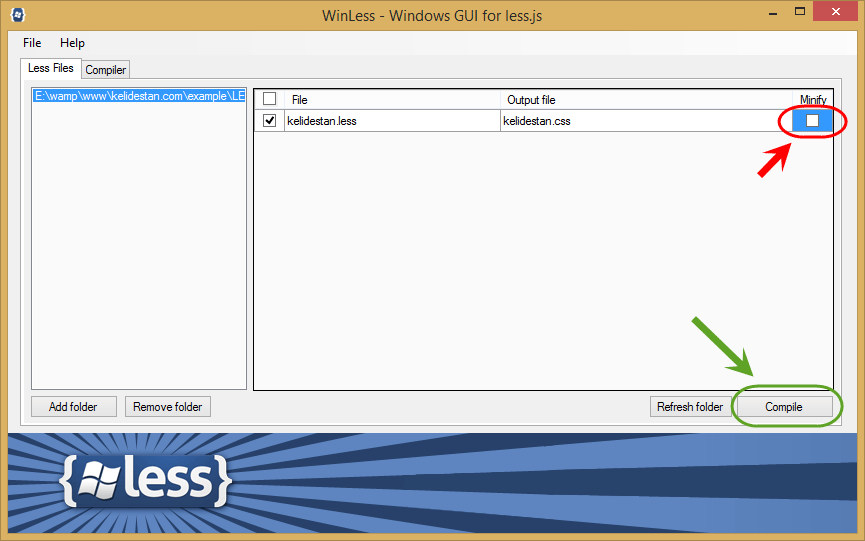
Task: Select the kelidestan.less file name cell
Action: coord(392,121)
